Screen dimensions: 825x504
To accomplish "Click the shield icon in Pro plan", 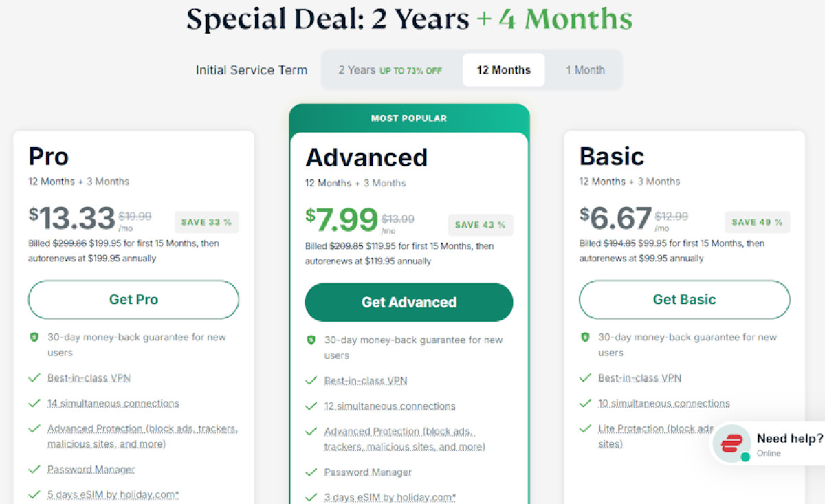I will click(x=34, y=338).
